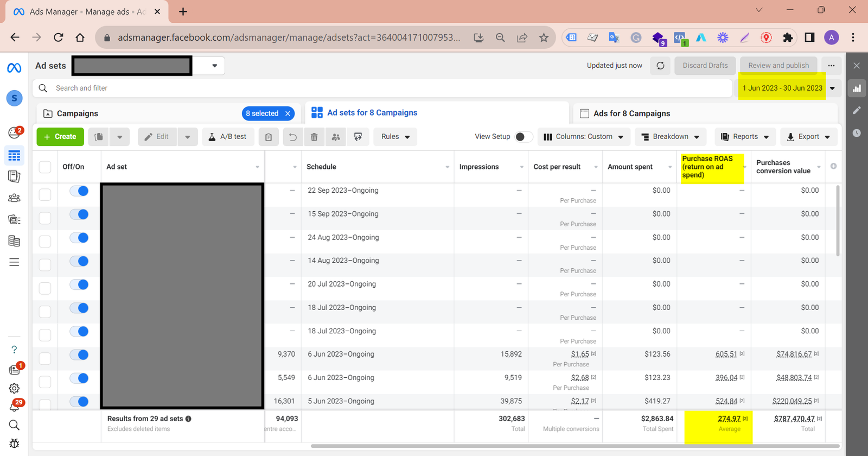Image resolution: width=868 pixels, height=456 pixels.
Task: Open the date range dropdown 1 Jun 2023 - 30 Jun 2023
Action: [x=788, y=88]
